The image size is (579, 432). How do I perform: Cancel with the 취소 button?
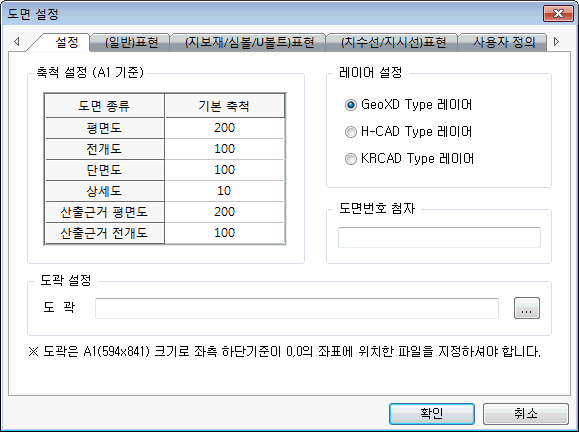(x=525, y=414)
